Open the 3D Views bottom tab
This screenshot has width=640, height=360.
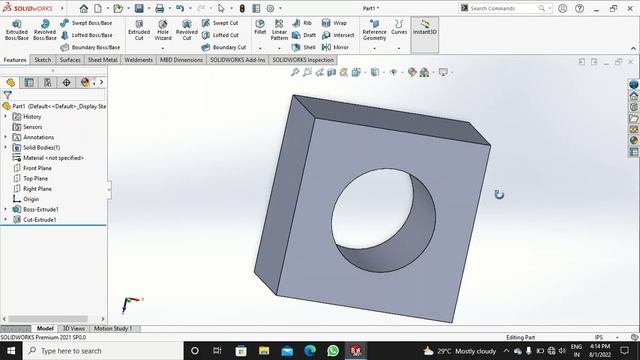click(x=73, y=329)
